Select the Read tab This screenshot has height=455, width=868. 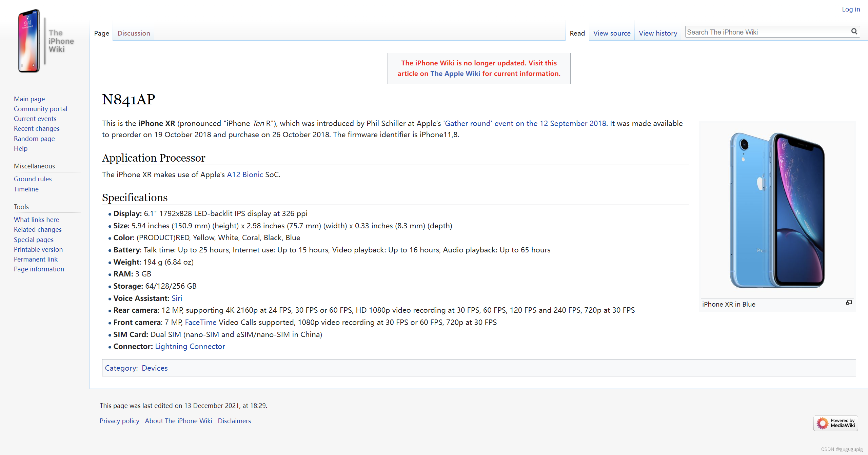click(577, 33)
